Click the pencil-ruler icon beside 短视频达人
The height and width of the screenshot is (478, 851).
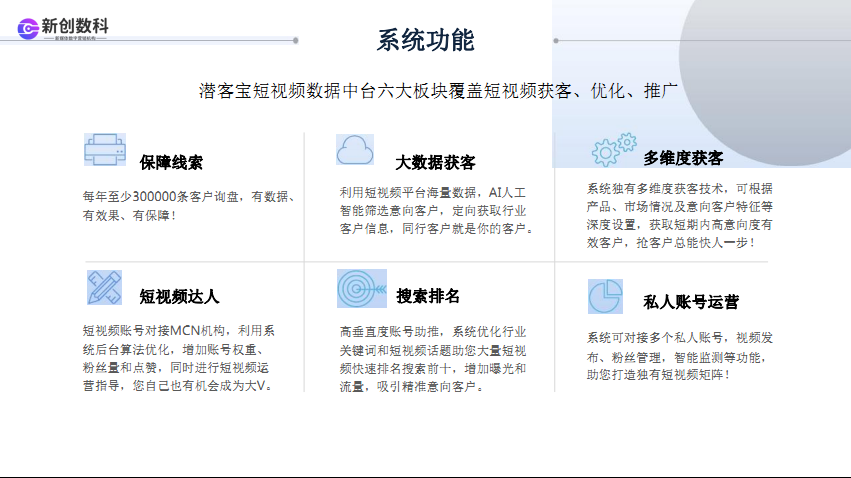click(104, 288)
